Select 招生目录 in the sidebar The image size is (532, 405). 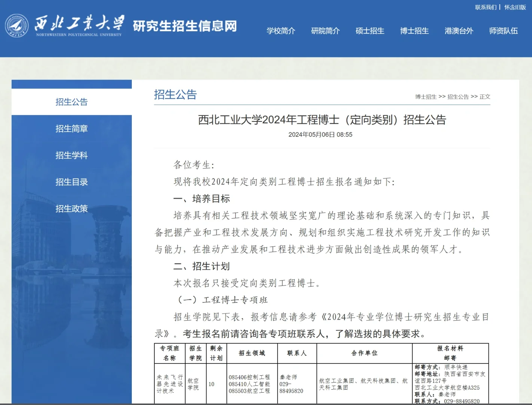[72, 182]
